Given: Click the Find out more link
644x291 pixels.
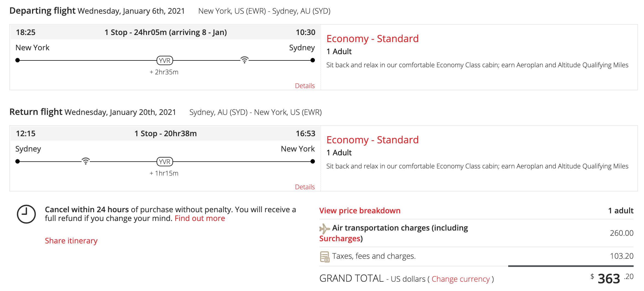Looking at the screenshot, I should pyautogui.click(x=200, y=218).
